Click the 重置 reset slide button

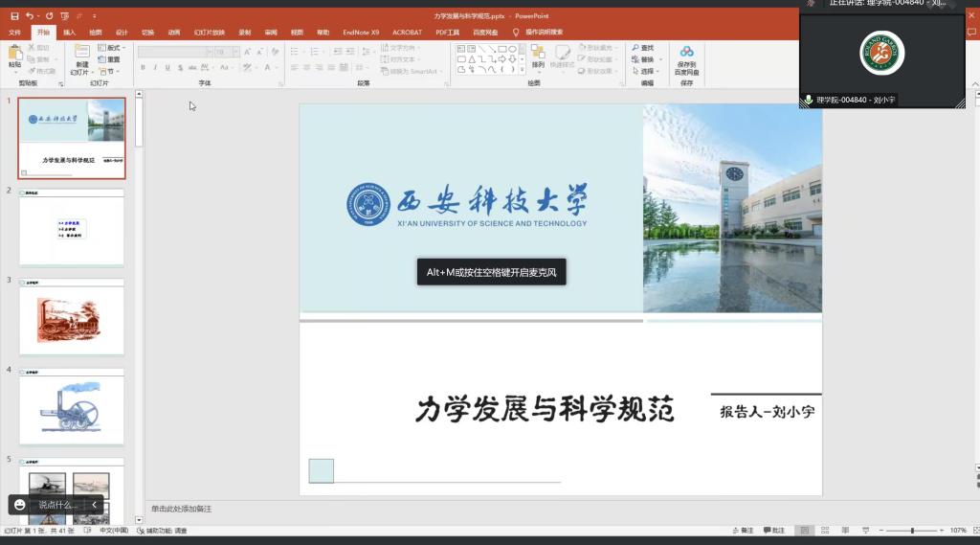tap(111, 59)
